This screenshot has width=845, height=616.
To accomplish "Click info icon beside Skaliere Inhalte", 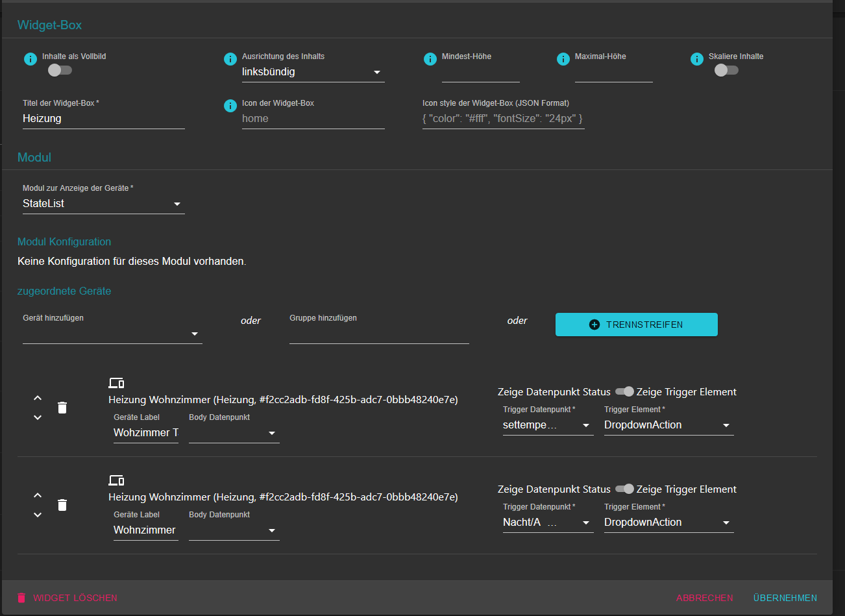I will point(697,59).
